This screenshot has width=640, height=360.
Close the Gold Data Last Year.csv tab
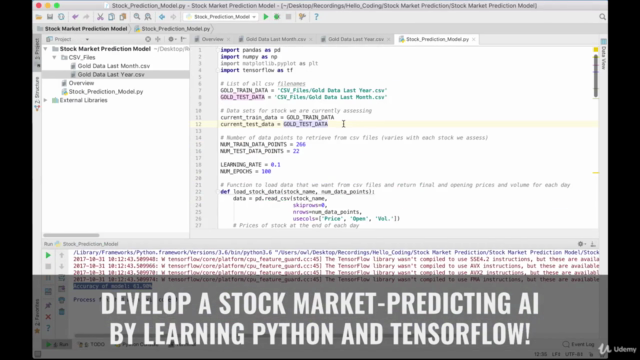389,39
